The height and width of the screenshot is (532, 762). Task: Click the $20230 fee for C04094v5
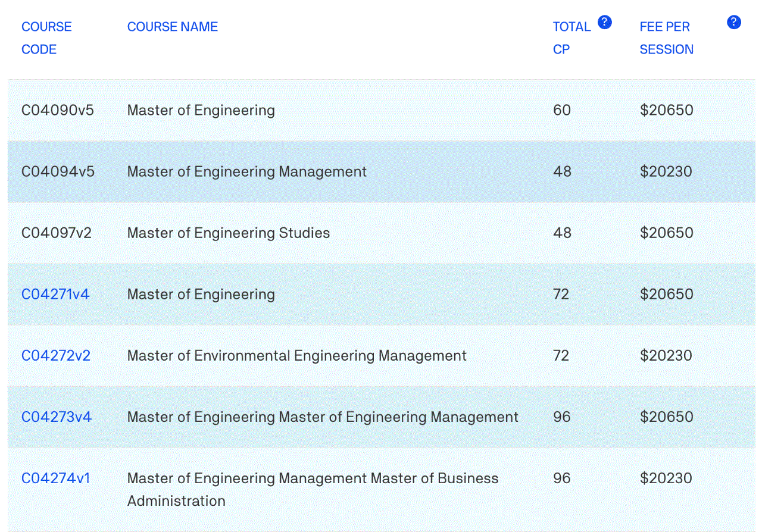coord(666,171)
